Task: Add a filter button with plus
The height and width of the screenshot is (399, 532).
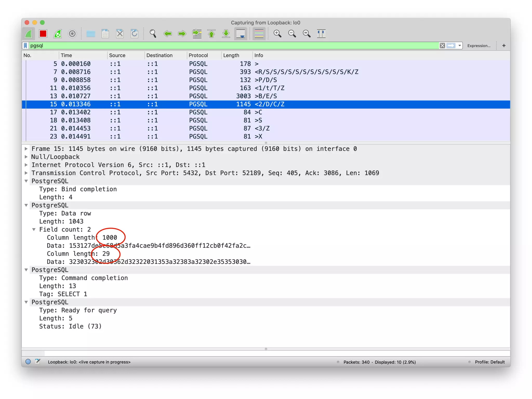Action: point(504,46)
